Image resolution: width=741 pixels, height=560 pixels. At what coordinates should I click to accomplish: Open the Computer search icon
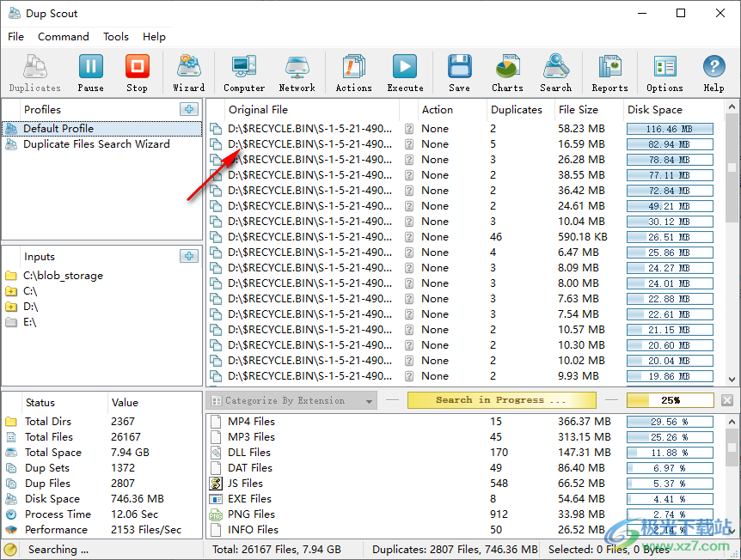coord(244,73)
